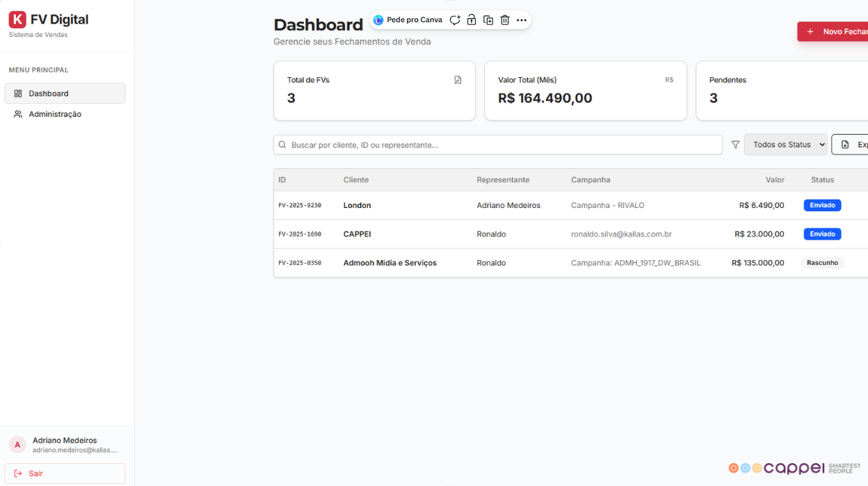Image resolution: width=868 pixels, height=486 pixels.
Task: Click the FV-2025-0350 ID entry
Action: [x=300, y=263]
